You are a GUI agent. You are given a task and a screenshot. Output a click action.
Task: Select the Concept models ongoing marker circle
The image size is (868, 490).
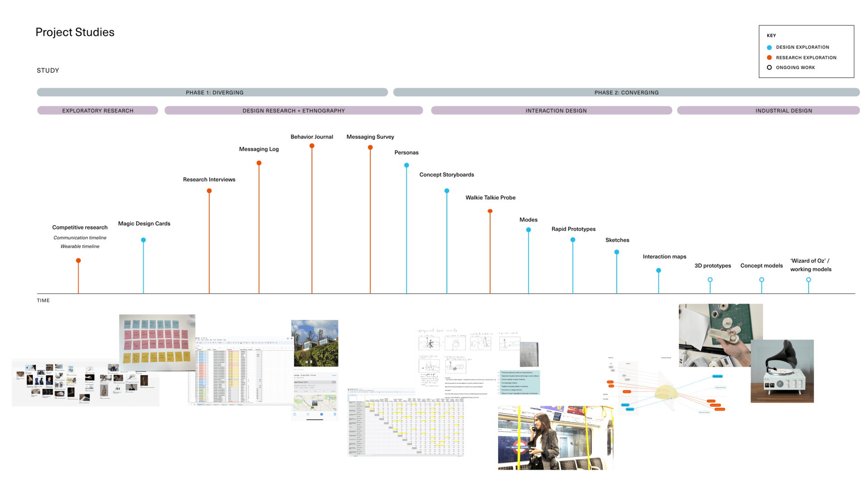tap(762, 280)
